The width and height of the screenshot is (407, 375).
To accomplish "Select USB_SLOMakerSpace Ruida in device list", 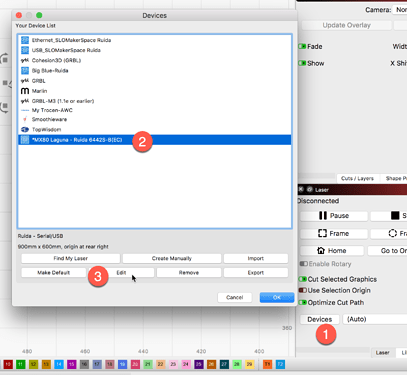I will click(155, 50).
